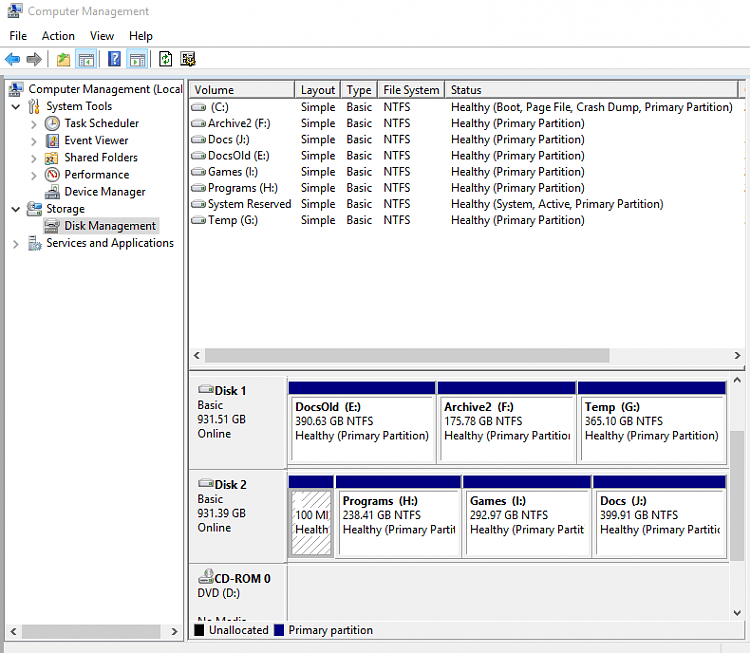Click volume list horizontal scrollbar right arrow

click(x=737, y=355)
